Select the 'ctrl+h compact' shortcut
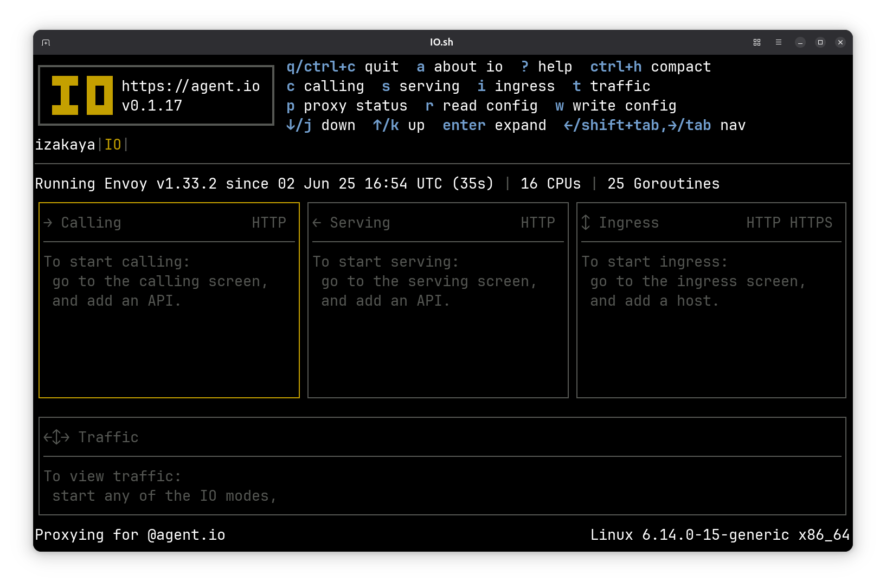The width and height of the screenshot is (886, 588). point(651,67)
